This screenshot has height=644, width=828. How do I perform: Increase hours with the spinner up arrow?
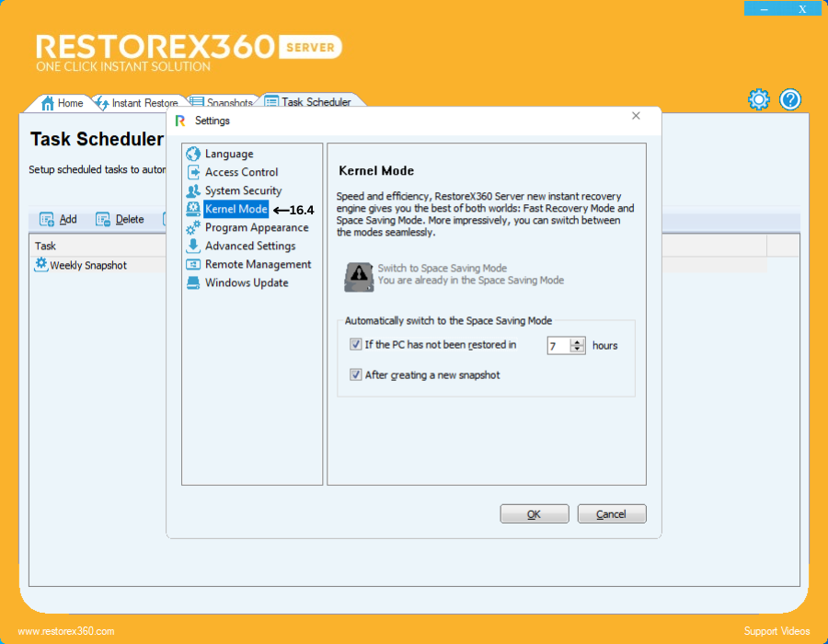577,341
